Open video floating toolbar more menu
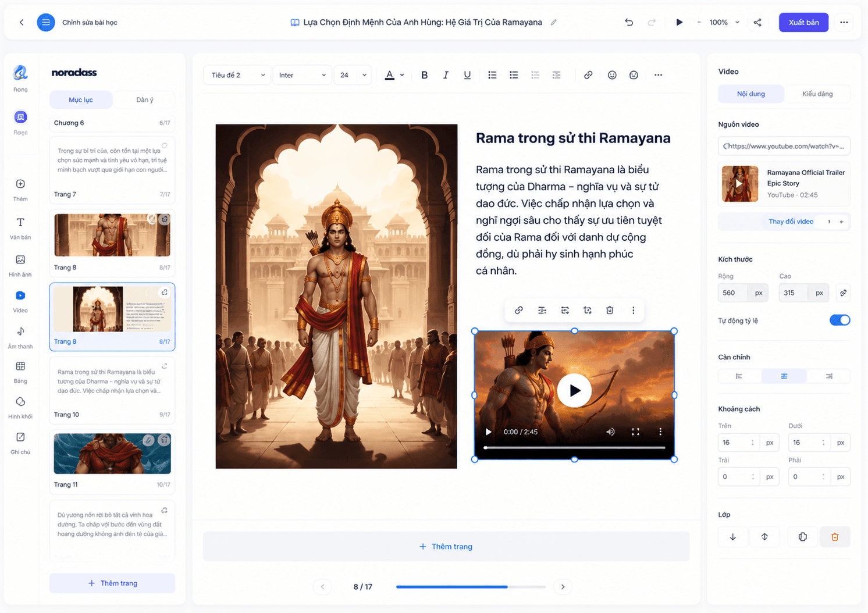Image resolution: width=868 pixels, height=613 pixels. coord(634,310)
